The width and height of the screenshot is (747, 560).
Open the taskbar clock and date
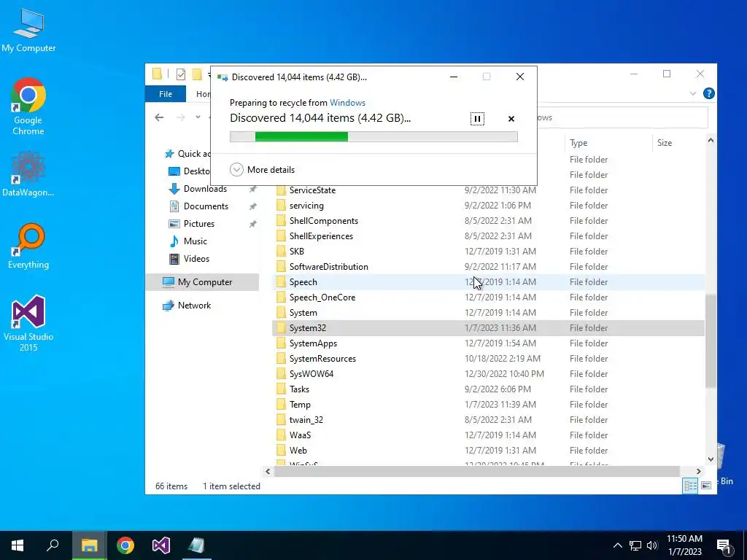(x=684, y=545)
